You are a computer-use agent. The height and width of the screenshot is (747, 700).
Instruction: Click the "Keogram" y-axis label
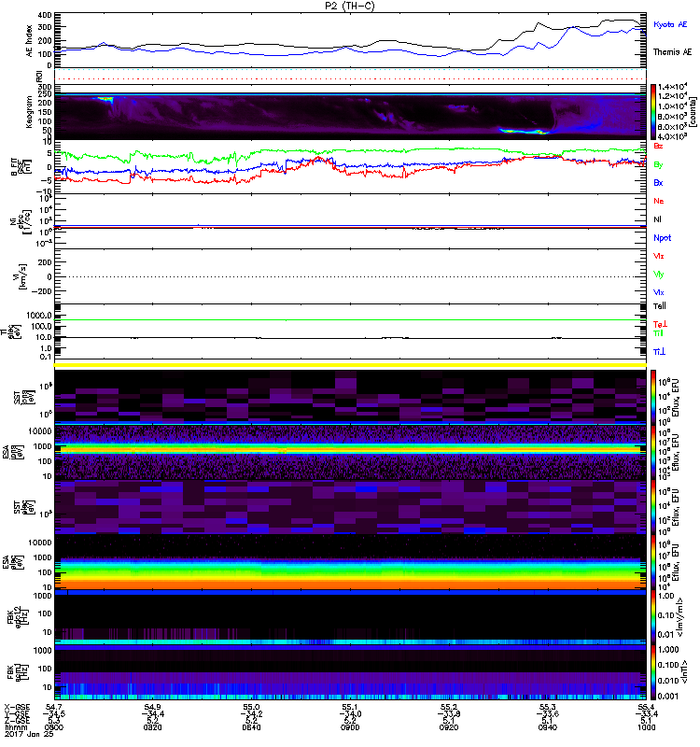[30, 111]
